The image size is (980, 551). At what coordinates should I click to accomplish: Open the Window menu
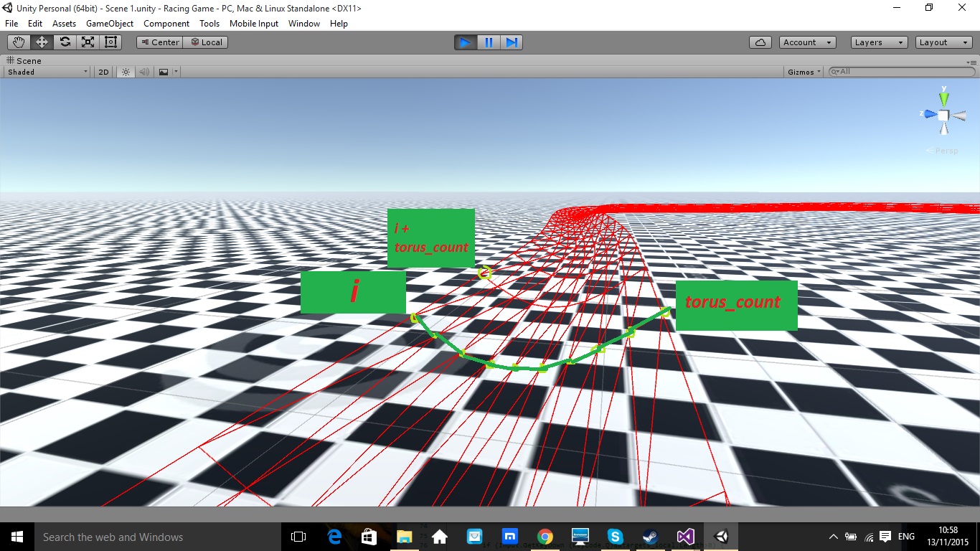click(x=304, y=24)
